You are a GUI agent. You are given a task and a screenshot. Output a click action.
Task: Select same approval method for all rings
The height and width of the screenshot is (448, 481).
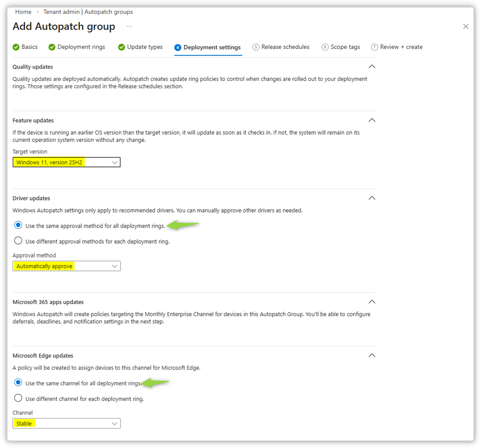18,225
